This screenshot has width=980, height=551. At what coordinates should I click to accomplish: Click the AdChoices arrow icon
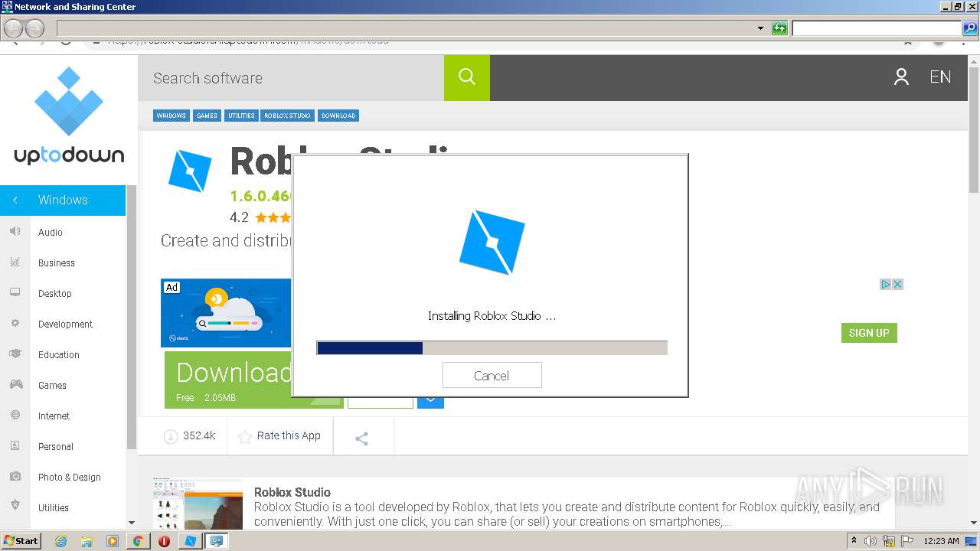click(886, 284)
